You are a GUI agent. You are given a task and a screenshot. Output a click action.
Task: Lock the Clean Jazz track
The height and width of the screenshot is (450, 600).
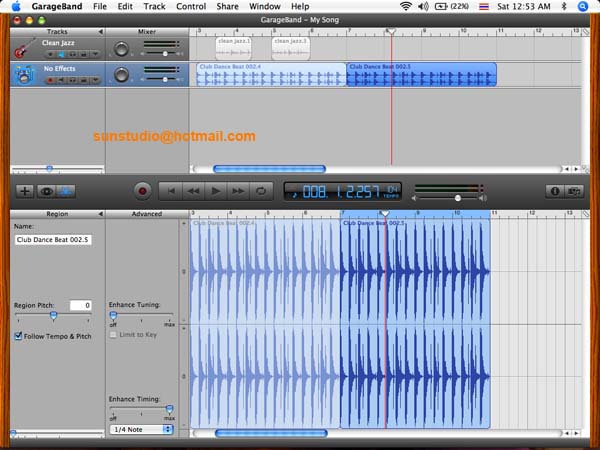tap(83, 54)
